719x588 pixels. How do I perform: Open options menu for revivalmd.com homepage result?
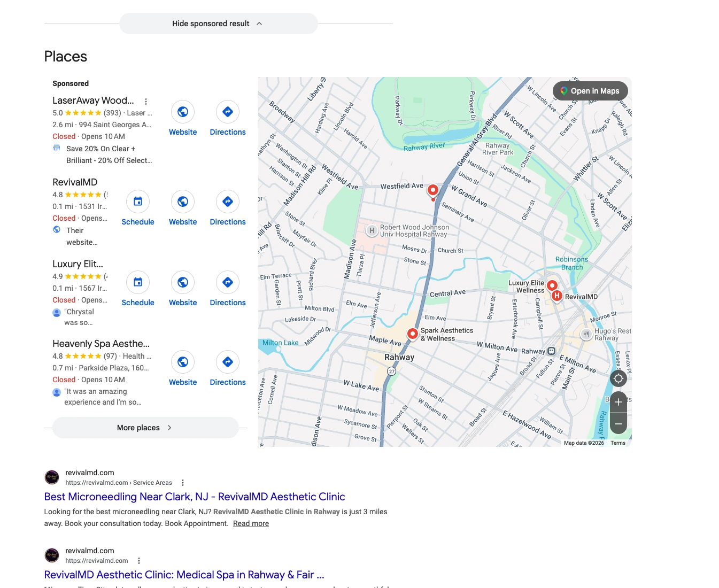click(x=139, y=561)
